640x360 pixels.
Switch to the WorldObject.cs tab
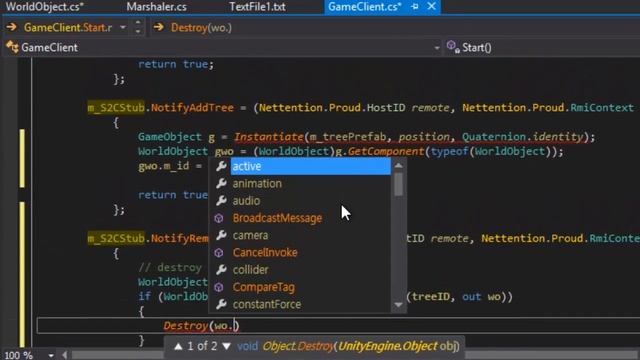44,7
